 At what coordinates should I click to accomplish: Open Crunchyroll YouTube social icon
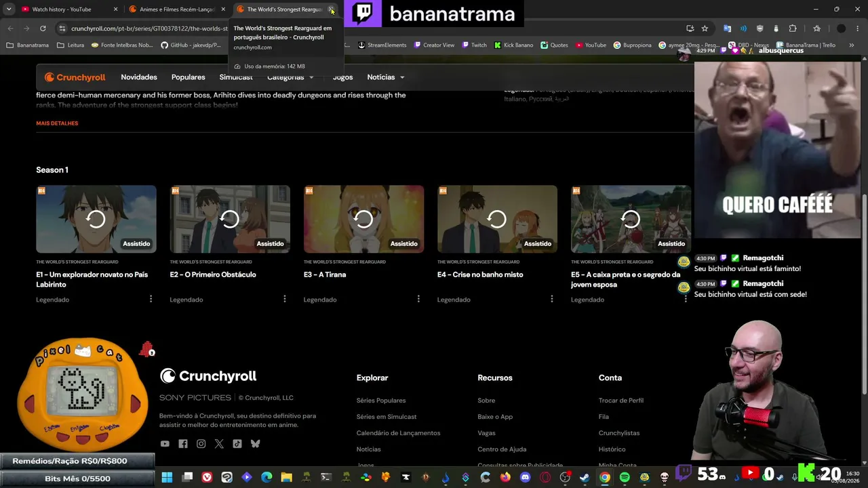(x=165, y=444)
